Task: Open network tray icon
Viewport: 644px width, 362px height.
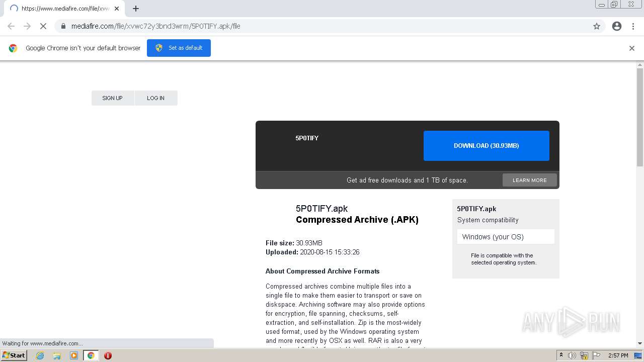Action: pos(584,355)
